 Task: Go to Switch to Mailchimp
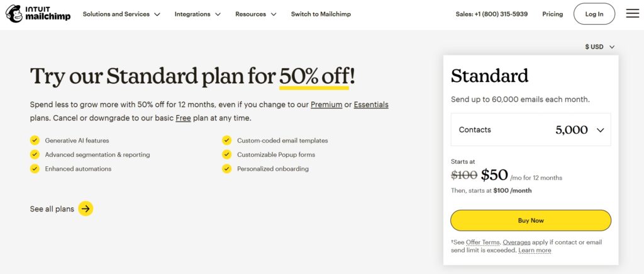point(321,14)
